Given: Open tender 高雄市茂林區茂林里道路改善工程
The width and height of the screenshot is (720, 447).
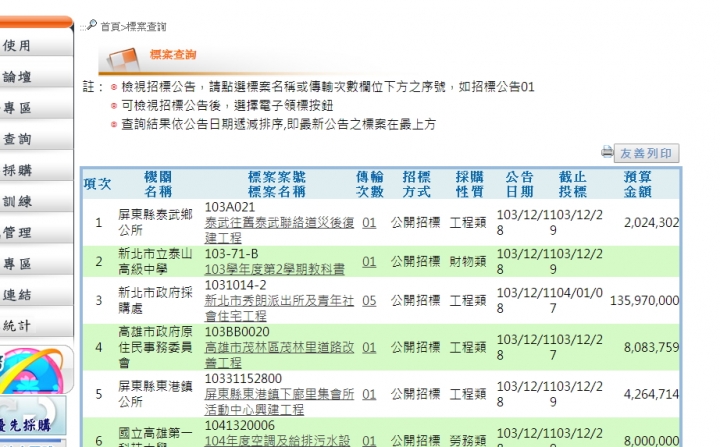Looking at the screenshot, I should (x=279, y=355).
